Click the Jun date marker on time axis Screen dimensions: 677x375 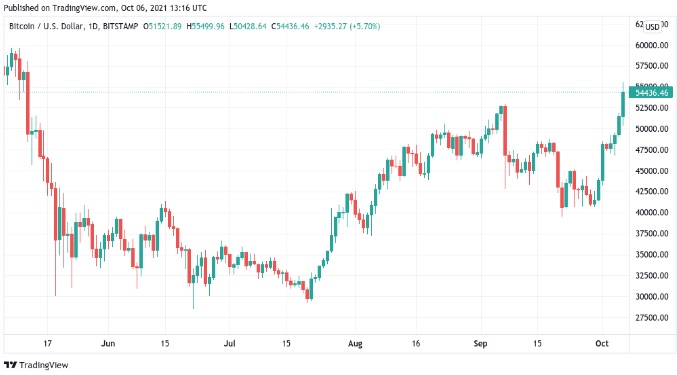click(x=108, y=343)
